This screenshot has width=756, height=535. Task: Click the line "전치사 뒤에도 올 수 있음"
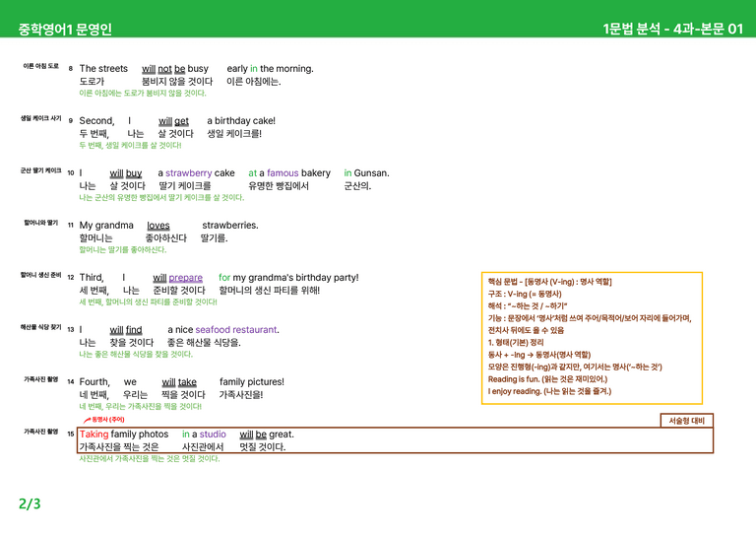526,330
